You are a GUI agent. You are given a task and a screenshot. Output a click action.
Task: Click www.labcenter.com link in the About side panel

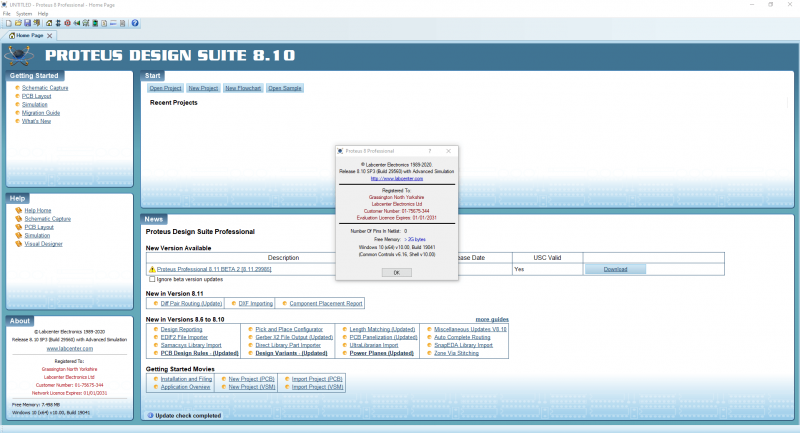[69, 349]
